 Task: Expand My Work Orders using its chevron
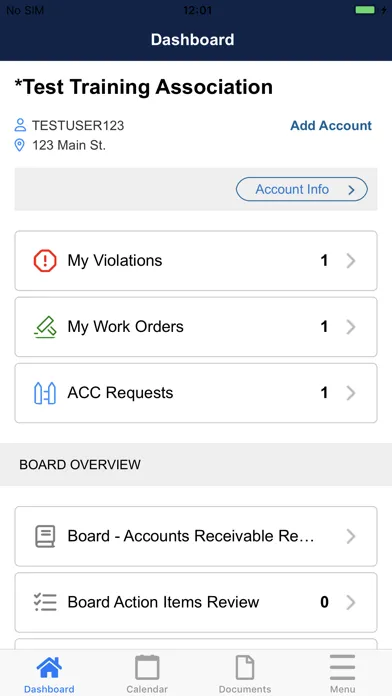pyautogui.click(x=351, y=327)
